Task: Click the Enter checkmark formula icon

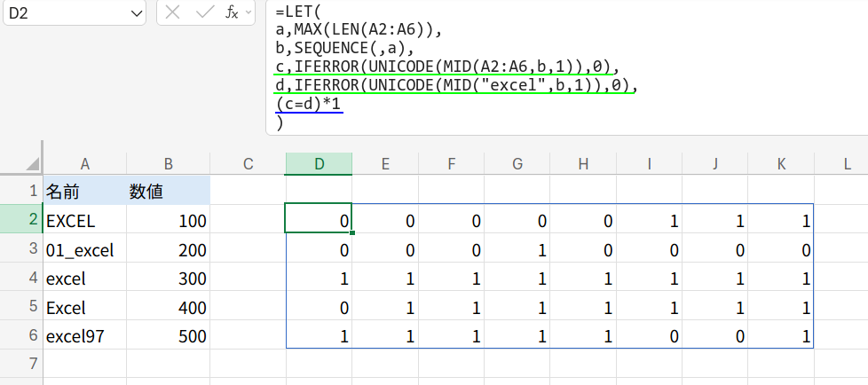Action: [x=203, y=12]
